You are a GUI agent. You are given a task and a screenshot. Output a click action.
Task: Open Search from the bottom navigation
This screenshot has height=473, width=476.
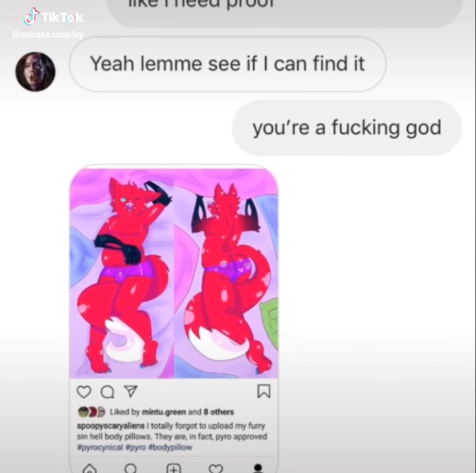131,469
